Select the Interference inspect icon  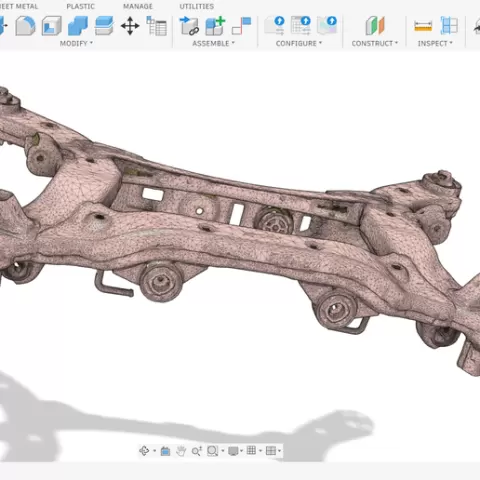tap(449, 26)
